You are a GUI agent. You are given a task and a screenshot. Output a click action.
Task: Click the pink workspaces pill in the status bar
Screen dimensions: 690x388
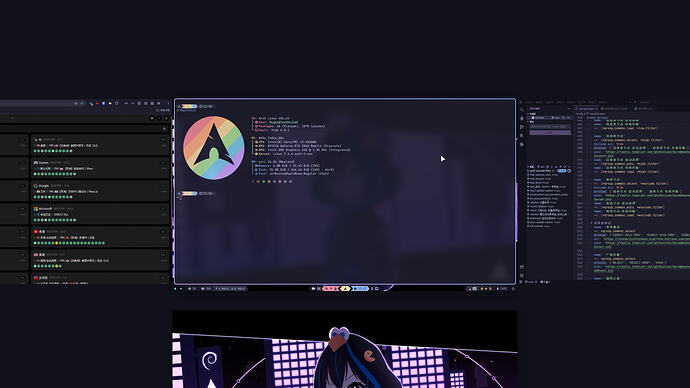click(330, 289)
